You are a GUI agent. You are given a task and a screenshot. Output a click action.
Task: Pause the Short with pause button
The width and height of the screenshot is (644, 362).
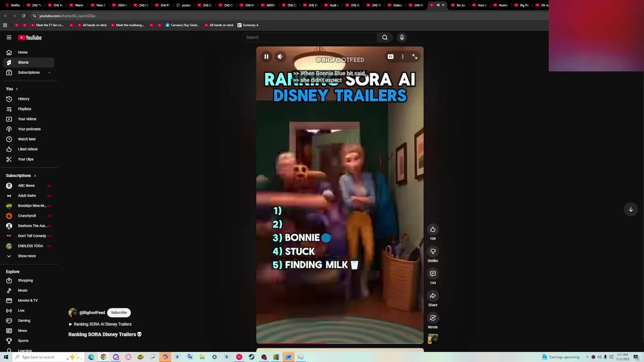266,57
